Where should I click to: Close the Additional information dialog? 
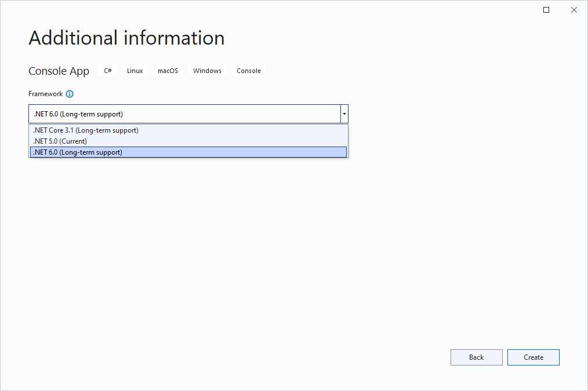574,10
